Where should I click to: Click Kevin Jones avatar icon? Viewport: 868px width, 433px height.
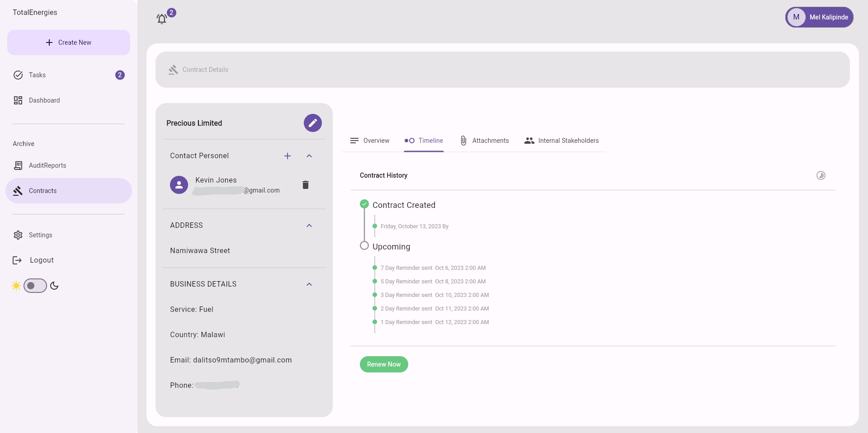pyautogui.click(x=179, y=185)
